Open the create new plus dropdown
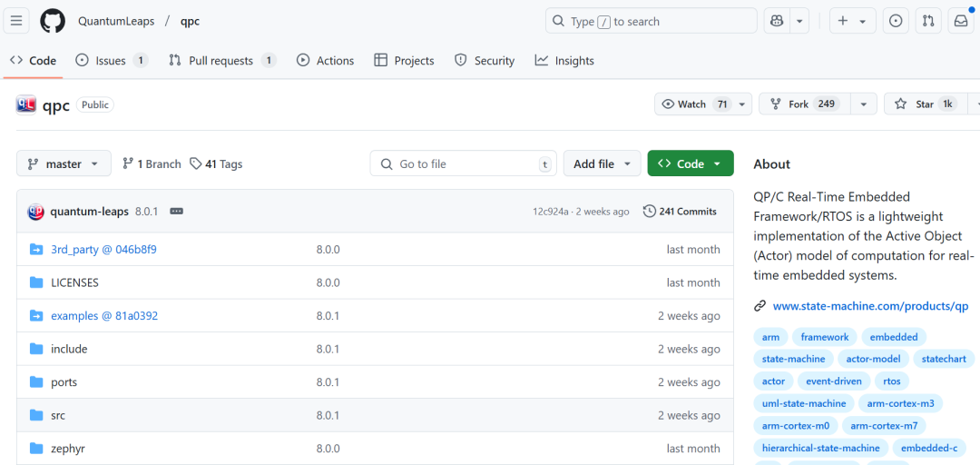 coord(852,21)
